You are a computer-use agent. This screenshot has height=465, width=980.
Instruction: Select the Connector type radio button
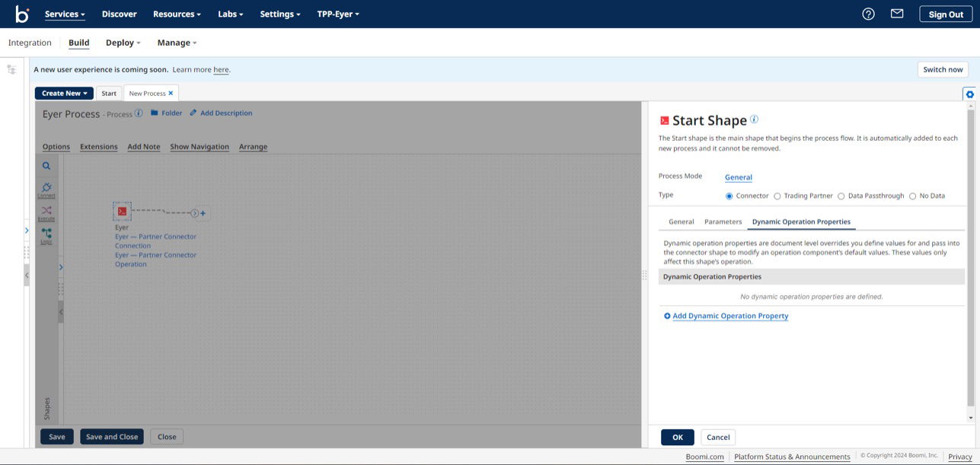coord(729,196)
